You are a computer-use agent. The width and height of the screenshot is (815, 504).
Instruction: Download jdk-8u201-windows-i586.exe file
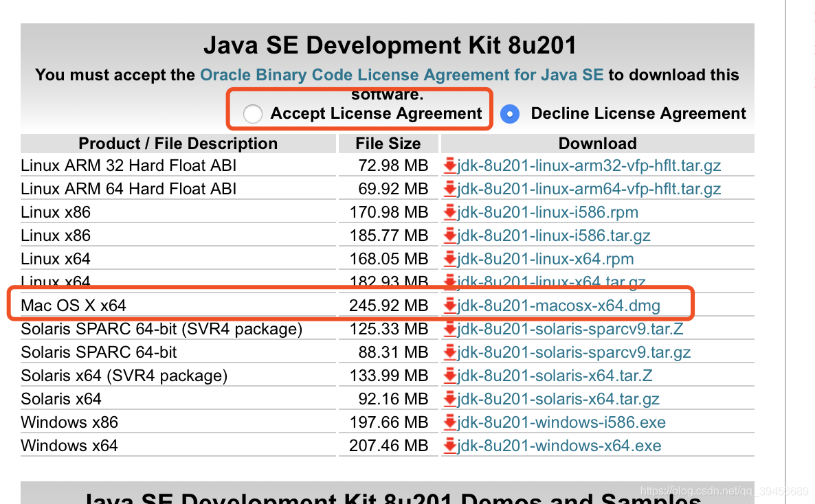[561, 422]
